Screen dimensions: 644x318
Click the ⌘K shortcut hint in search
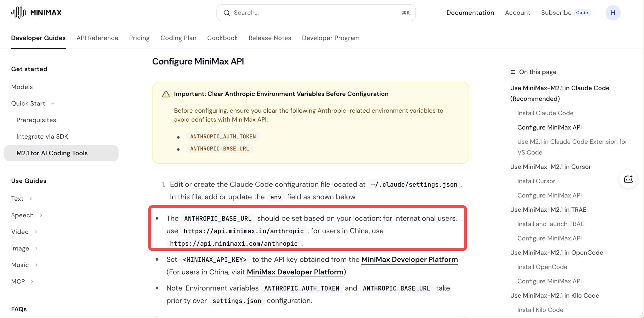tap(406, 13)
